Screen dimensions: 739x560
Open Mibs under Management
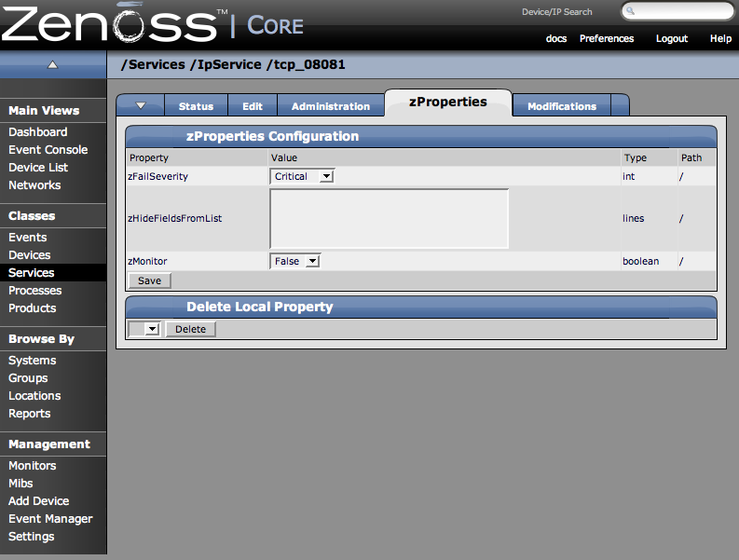point(21,484)
